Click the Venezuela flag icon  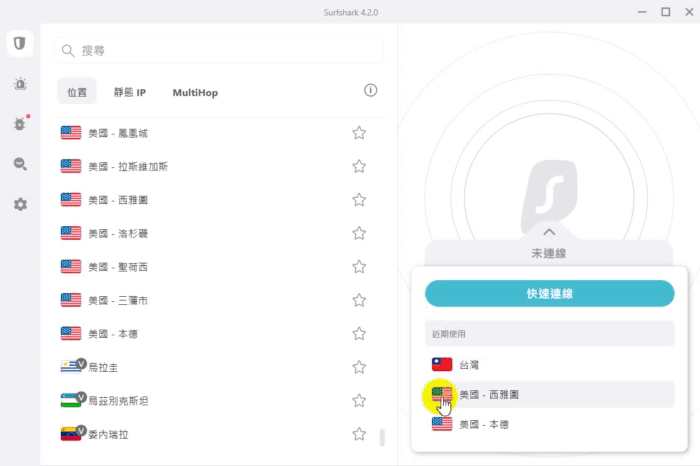(x=71, y=434)
